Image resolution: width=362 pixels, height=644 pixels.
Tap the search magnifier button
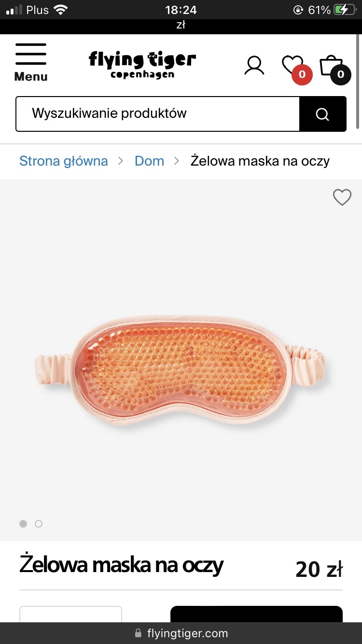tap(322, 114)
